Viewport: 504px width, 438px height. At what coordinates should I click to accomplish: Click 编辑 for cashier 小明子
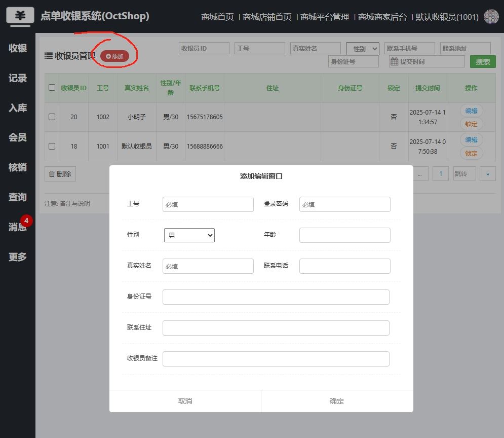coord(471,111)
